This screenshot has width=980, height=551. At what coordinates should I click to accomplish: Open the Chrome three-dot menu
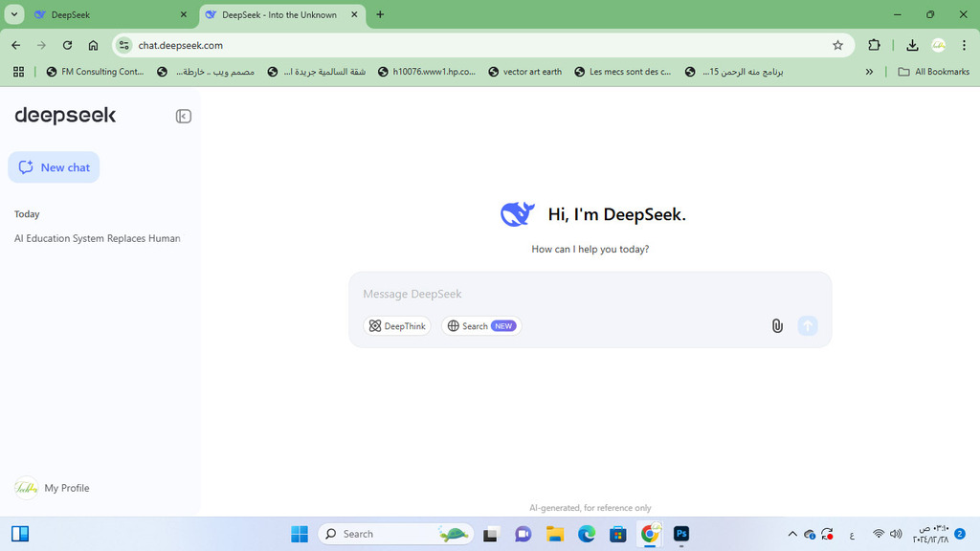(963, 45)
